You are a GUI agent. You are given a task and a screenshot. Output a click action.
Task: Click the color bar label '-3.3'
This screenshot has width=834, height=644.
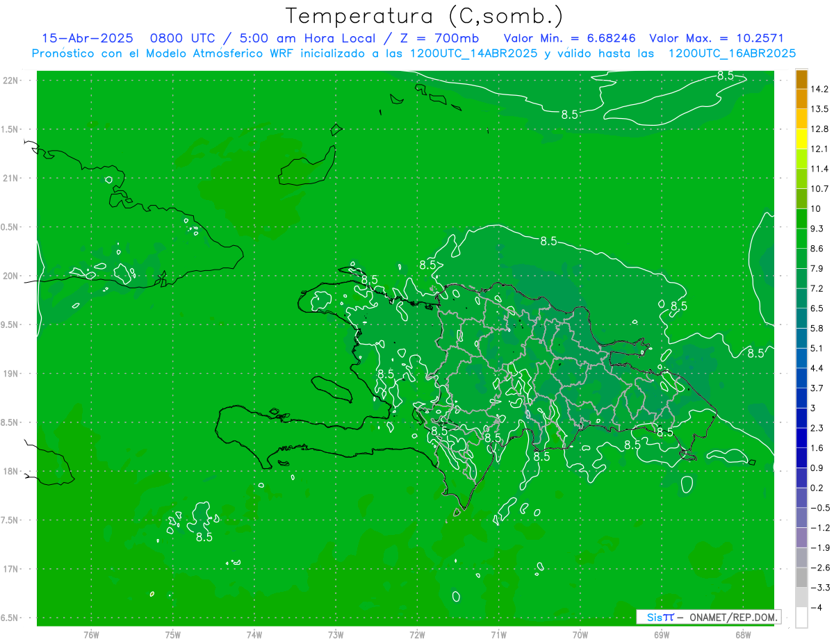click(820, 588)
